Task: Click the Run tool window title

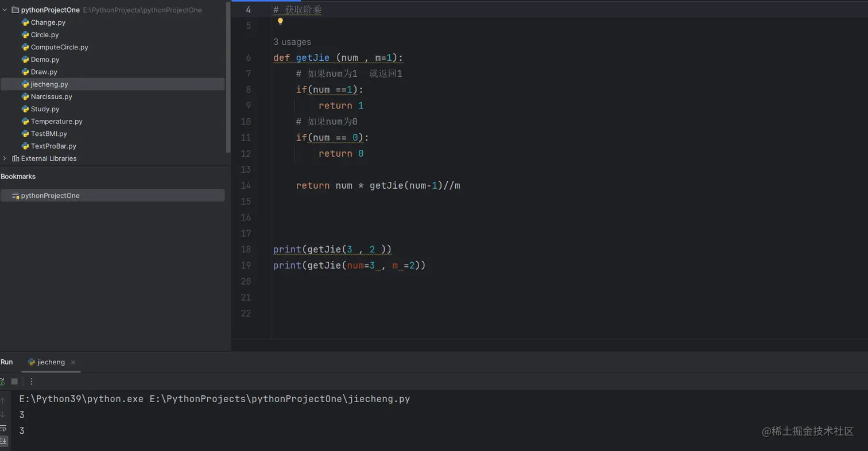Action: pyautogui.click(x=6, y=362)
